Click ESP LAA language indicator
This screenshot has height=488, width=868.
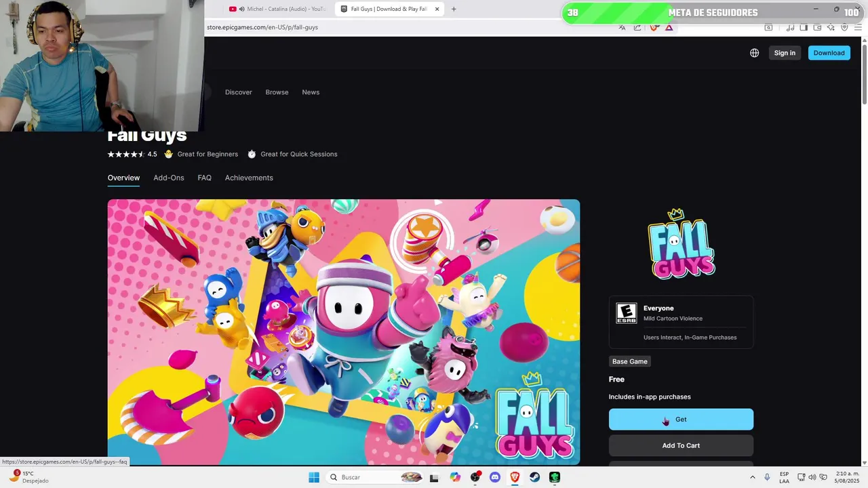(784, 477)
